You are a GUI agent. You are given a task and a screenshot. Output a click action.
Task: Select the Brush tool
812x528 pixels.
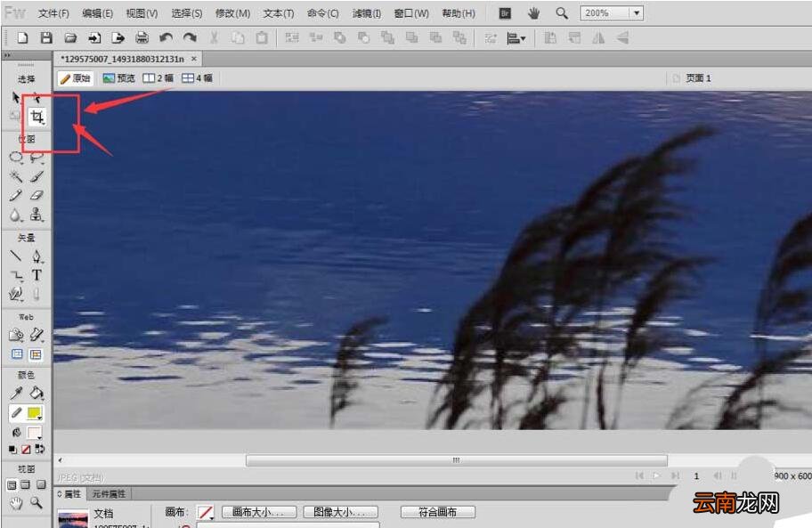point(37,176)
